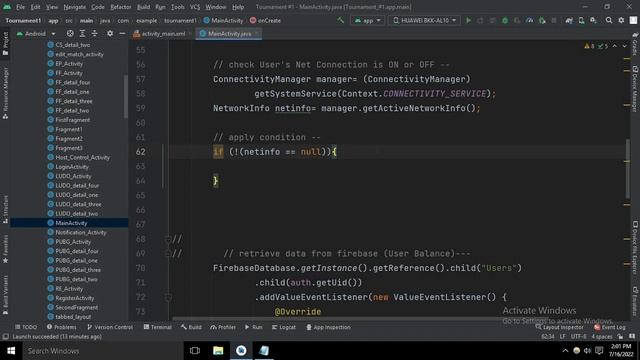640x360 pixels.
Task: Start debugging with the green bug icon
Action: (x=505, y=20)
